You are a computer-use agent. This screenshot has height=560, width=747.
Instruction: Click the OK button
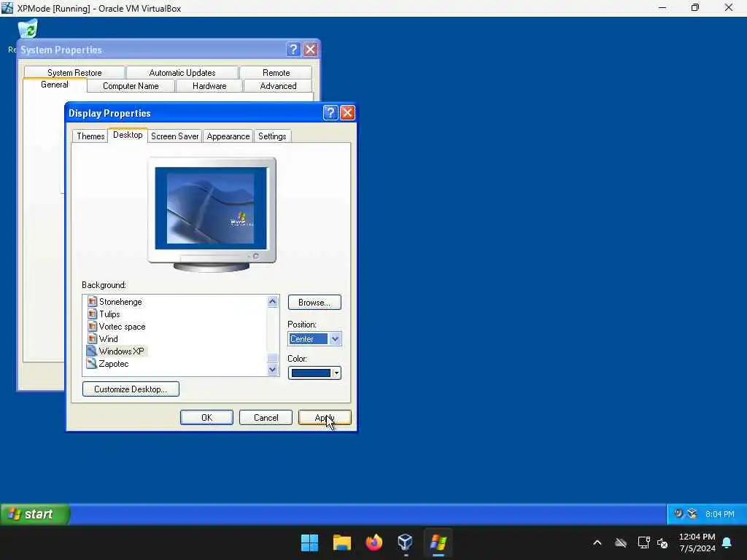(x=206, y=418)
